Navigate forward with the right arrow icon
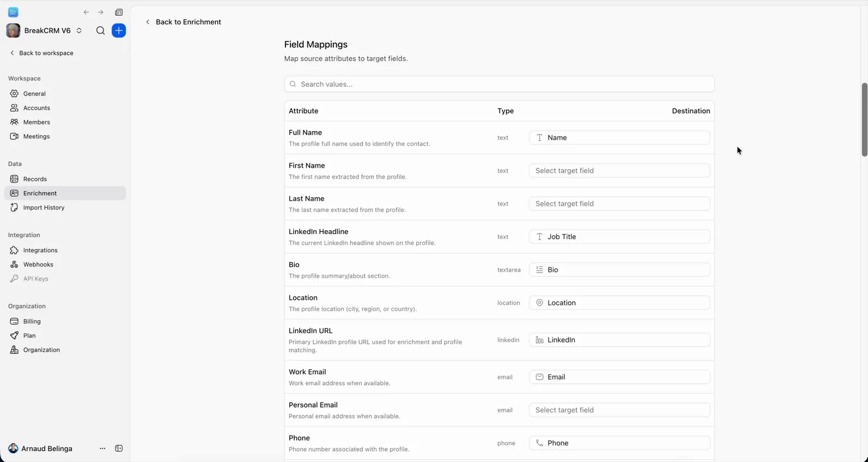Screen dimensions: 868x462 click(x=100, y=12)
